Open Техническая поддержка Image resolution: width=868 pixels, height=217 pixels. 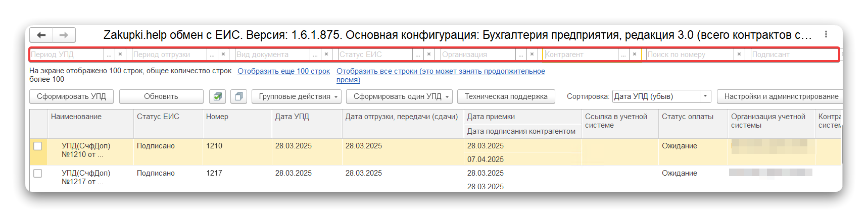(x=506, y=96)
